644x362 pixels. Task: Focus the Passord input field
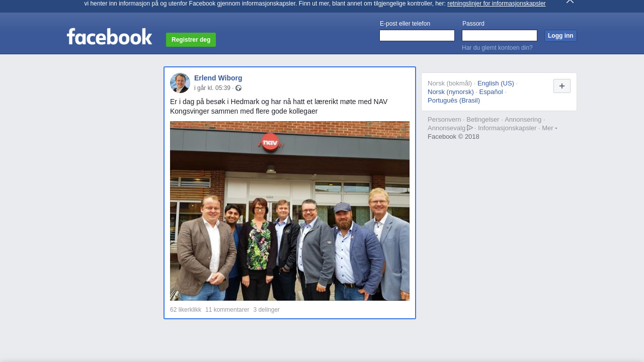(x=500, y=36)
